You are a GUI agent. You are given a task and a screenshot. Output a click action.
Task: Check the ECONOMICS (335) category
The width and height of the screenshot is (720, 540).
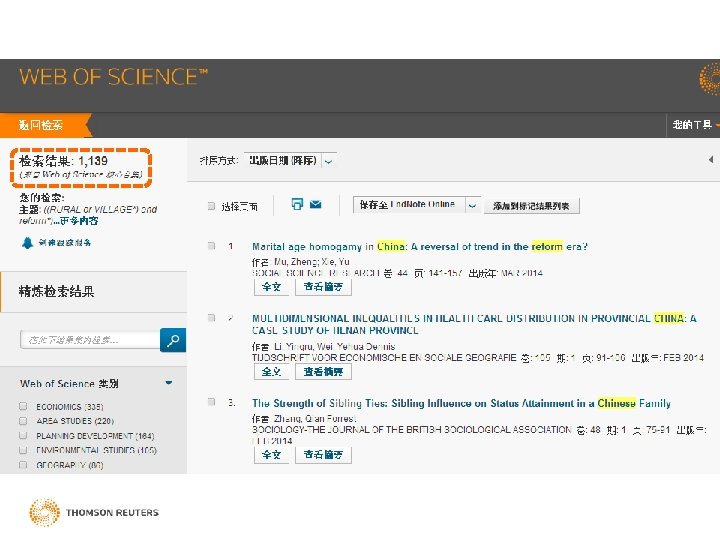point(23,406)
